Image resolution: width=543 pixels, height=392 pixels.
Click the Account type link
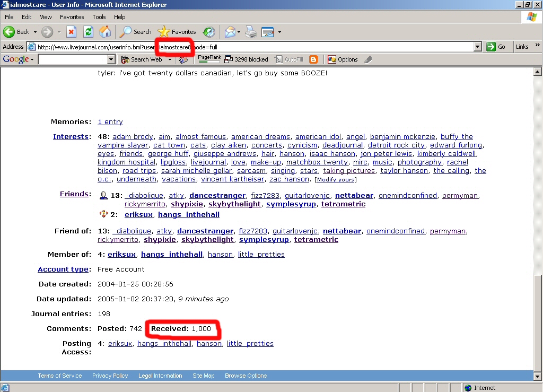63,269
